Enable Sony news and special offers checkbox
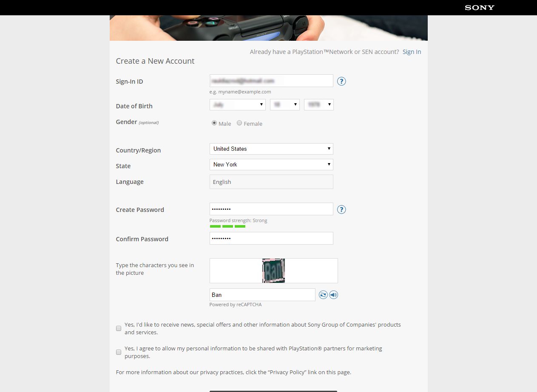This screenshot has height=392, width=537. [119, 328]
